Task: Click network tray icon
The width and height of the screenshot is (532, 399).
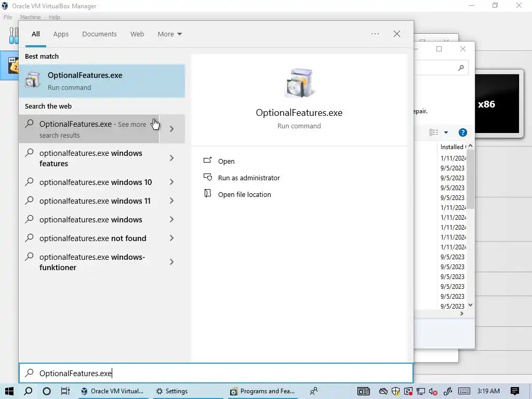Action: click(421, 391)
